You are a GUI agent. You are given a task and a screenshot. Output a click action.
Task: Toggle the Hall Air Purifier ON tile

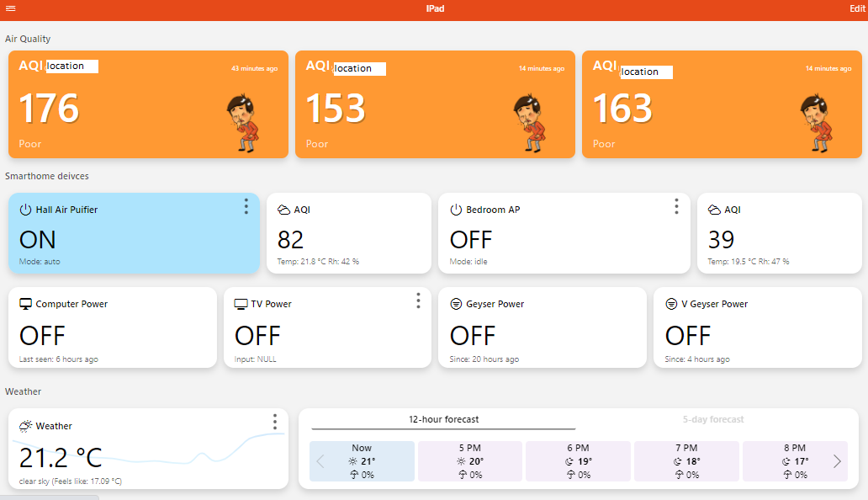click(38, 240)
